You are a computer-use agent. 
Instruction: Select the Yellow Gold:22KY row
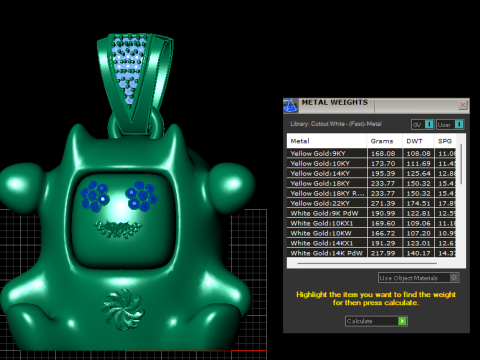pyautogui.click(x=371, y=203)
